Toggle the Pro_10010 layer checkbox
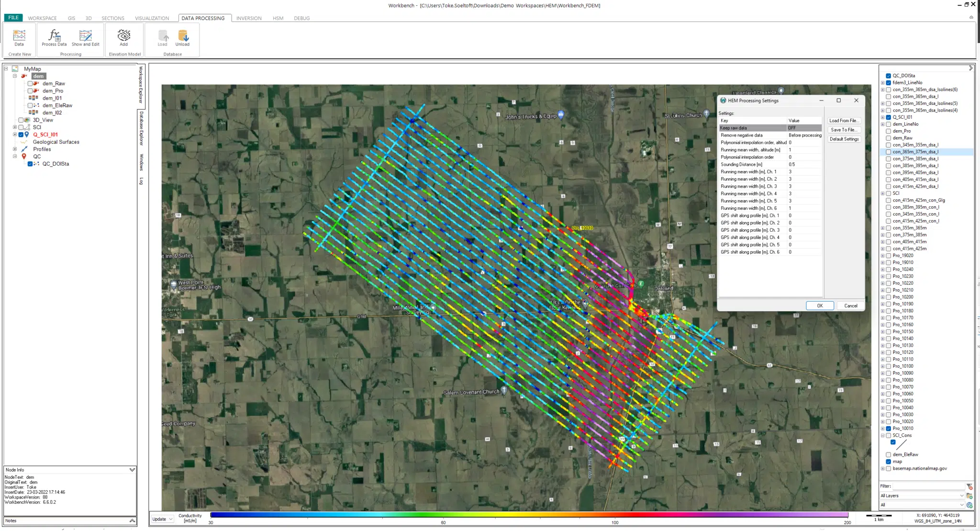The height and width of the screenshot is (531, 980). (x=888, y=429)
